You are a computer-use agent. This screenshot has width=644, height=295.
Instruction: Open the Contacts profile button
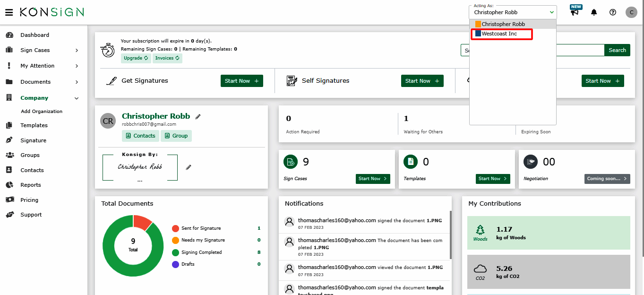[140, 136]
